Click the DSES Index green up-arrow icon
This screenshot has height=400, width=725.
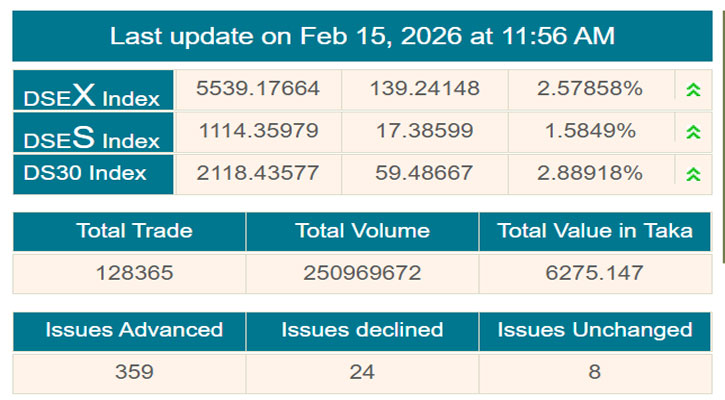693,132
